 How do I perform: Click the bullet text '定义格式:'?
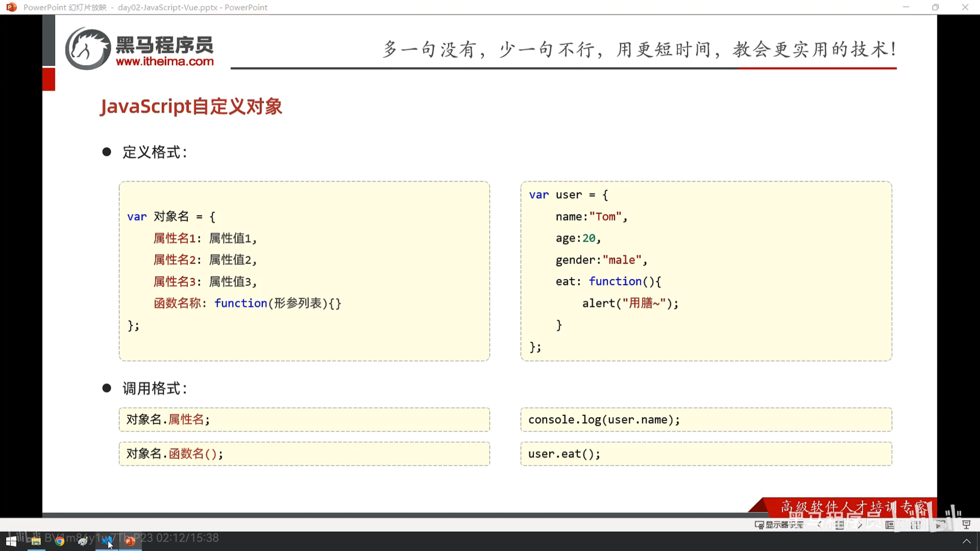click(x=155, y=152)
